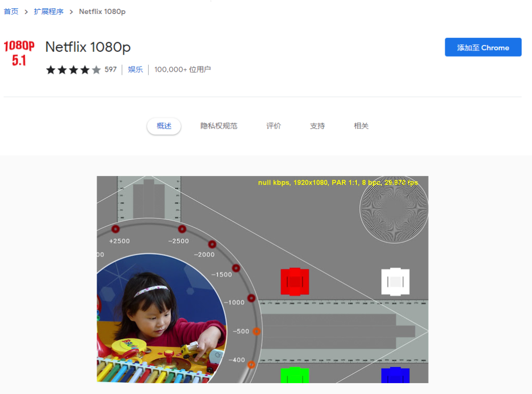Click the test pattern screenshot preview
The height and width of the screenshot is (394, 532).
pyautogui.click(x=262, y=279)
